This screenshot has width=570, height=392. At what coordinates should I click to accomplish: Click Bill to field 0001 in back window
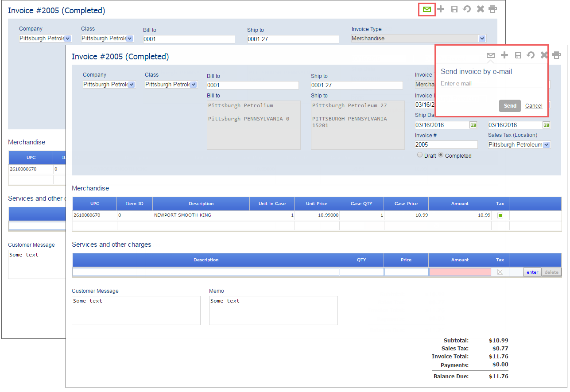point(189,39)
